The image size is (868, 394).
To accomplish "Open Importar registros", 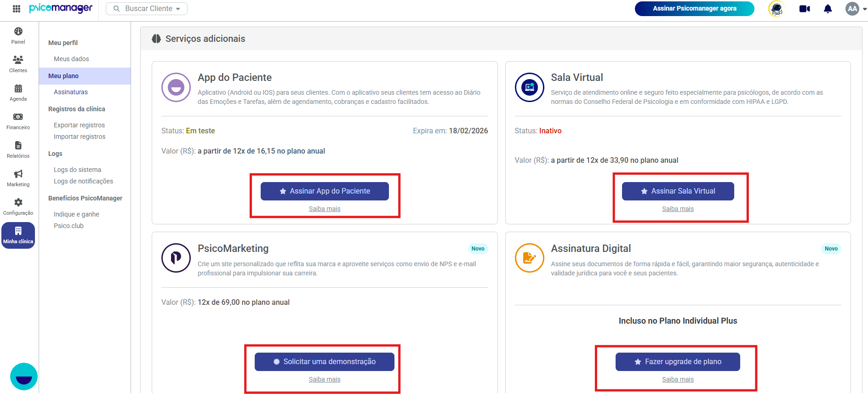I will pyautogui.click(x=80, y=137).
